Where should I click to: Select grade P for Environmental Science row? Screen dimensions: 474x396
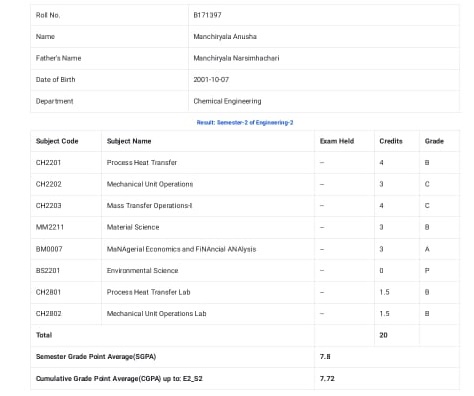427,271
